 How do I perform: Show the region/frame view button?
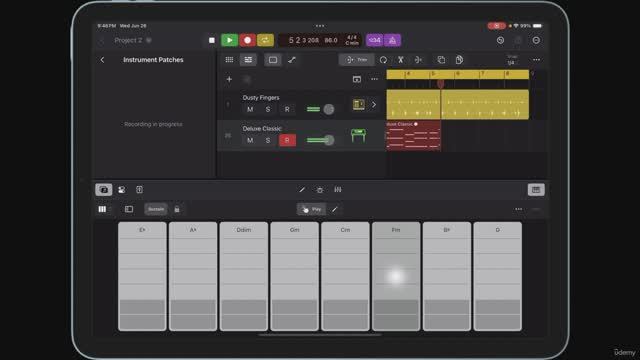coord(273,60)
